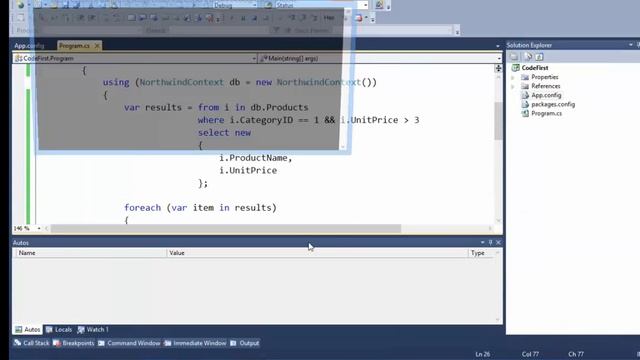Expand the Properties folder node

513,77
